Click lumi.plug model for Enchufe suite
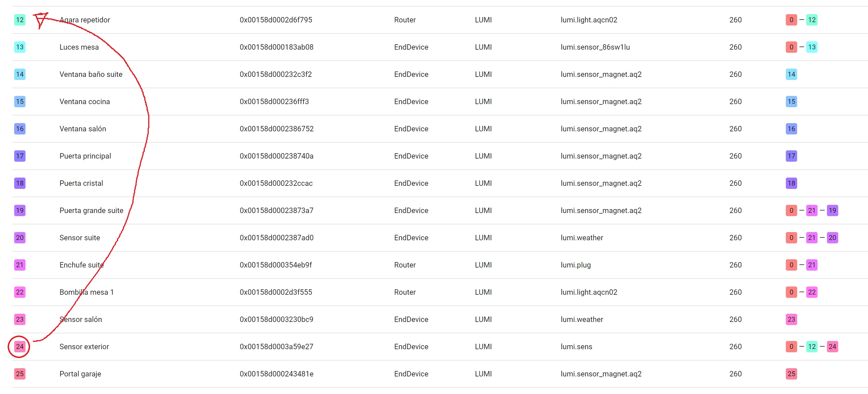The image size is (868, 394). click(576, 265)
